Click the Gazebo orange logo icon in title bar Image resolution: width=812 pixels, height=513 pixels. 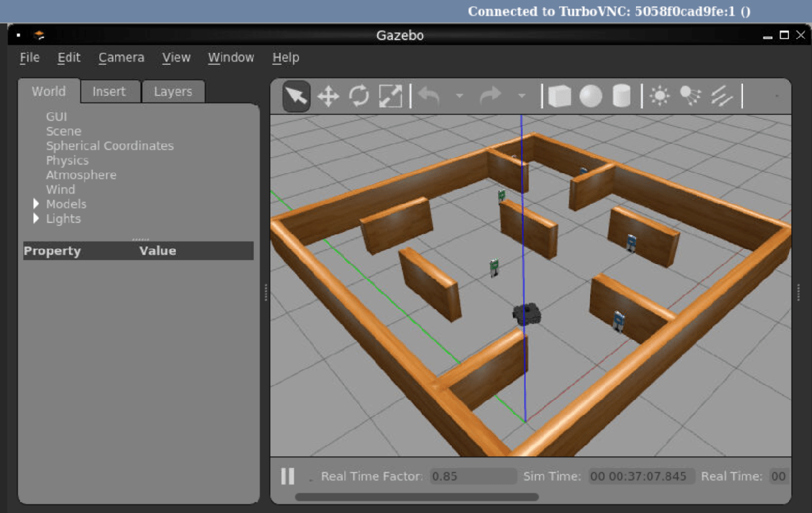click(x=39, y=35)
